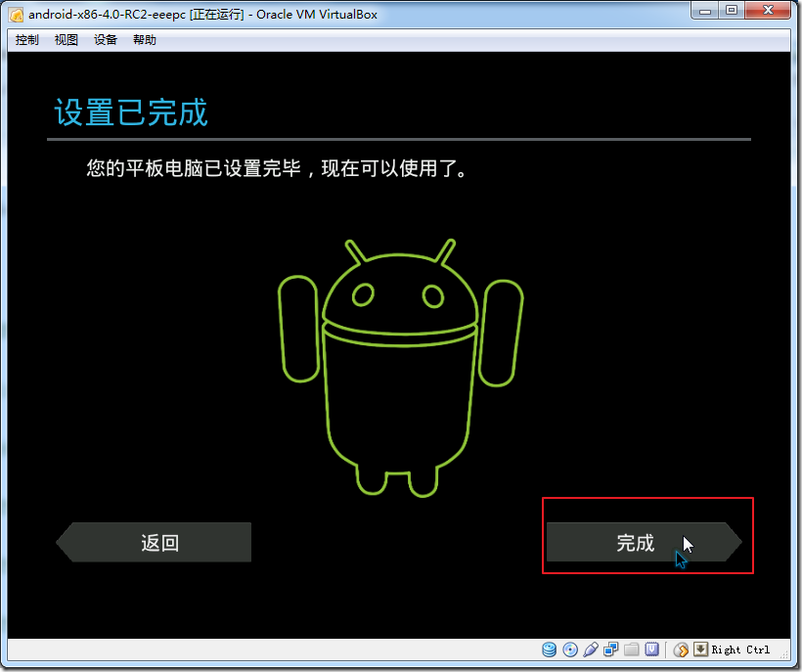The height and width of the screenshot is (672, 802).
Task: Click the mouse integration status icon
Action: click(681, 650)
